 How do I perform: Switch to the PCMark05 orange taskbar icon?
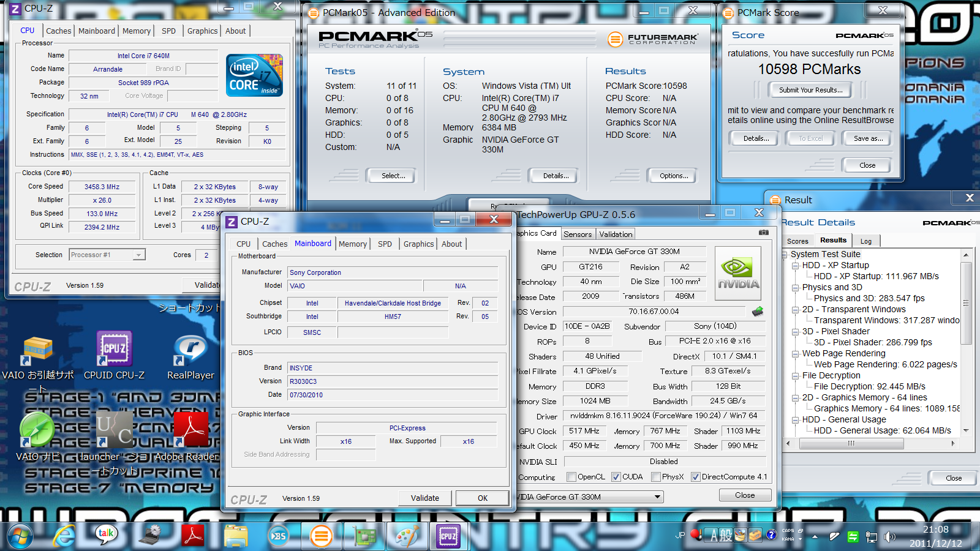(x=320, y=536)
